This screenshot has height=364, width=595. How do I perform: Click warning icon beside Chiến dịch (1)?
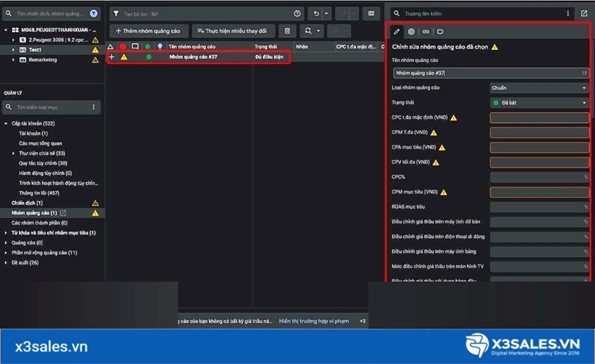pyautogui.click(x=95, y=203)
